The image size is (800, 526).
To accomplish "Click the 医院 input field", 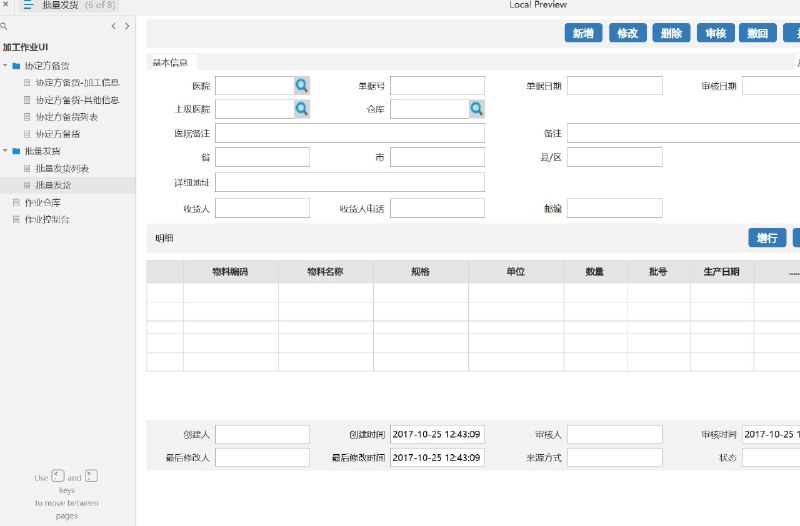I will click(x=255, y=86).
